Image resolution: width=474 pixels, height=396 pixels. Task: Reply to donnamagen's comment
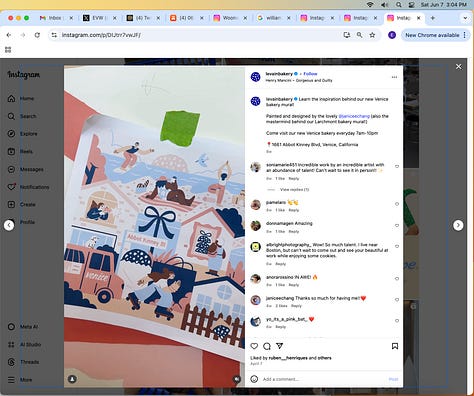point(294,231)
